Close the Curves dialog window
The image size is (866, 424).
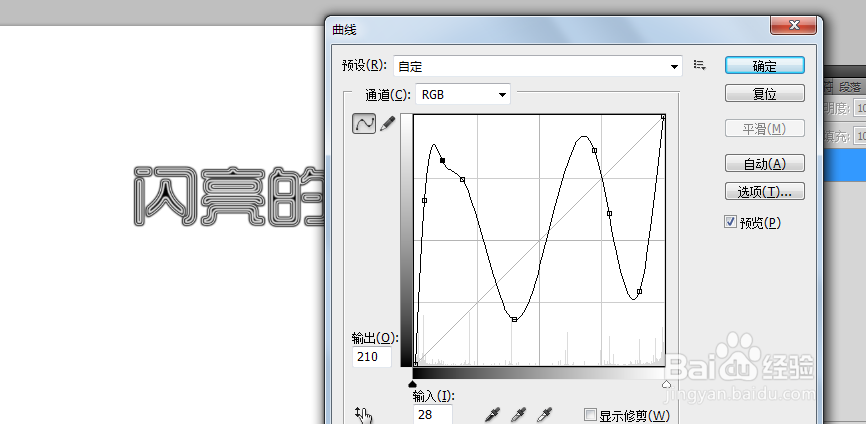click(x=794, y=25)
